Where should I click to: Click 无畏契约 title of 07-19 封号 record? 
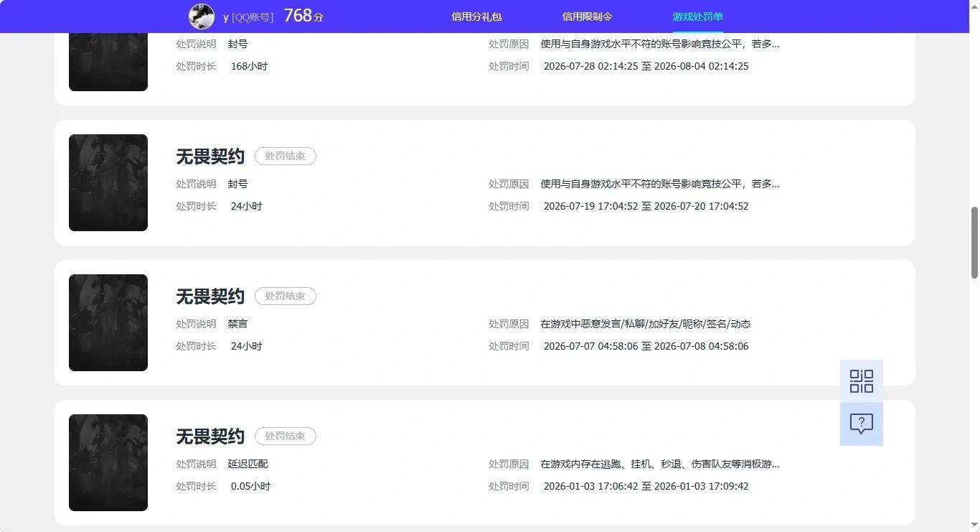(210, 157)
